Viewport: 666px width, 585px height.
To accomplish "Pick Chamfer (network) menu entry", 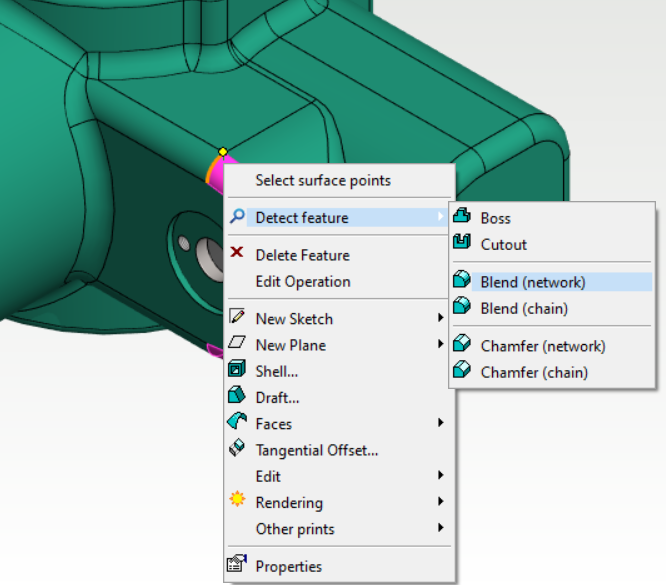I will [542, 346].
